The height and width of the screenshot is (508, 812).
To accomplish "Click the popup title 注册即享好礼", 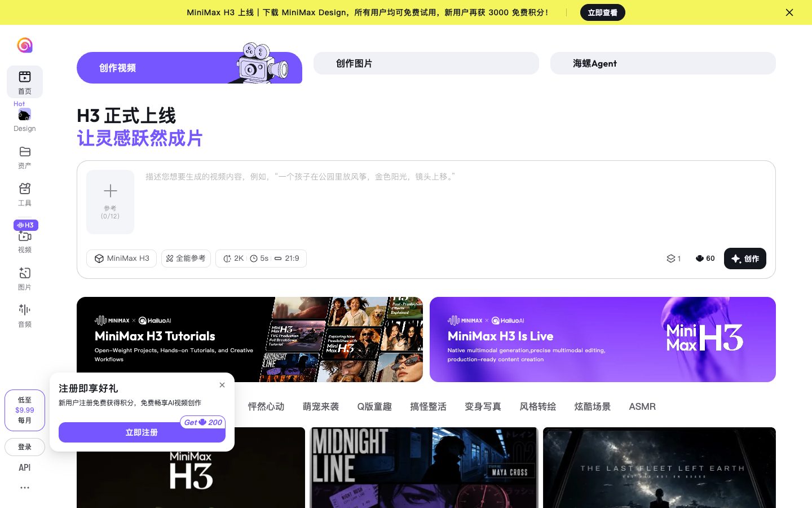I will tap(89, 388).
